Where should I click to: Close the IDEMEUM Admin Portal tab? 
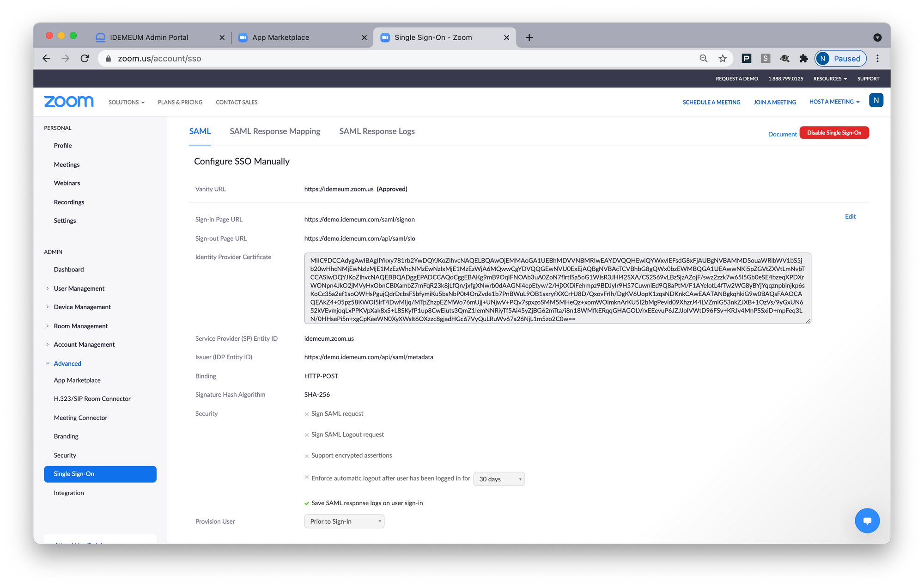222,37
